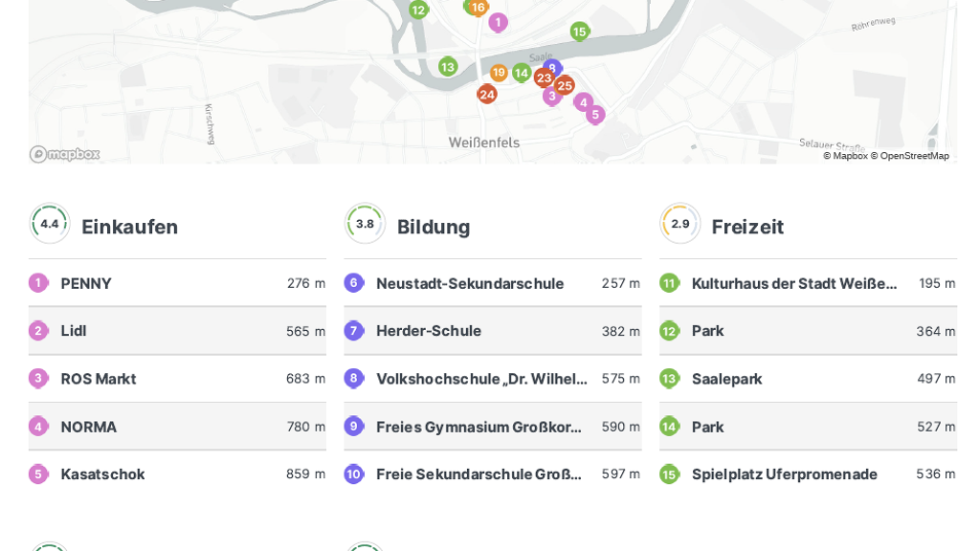Screen dimensions: 980x551
Task: Click the Bildung category heading
Action: coord(434,227)
